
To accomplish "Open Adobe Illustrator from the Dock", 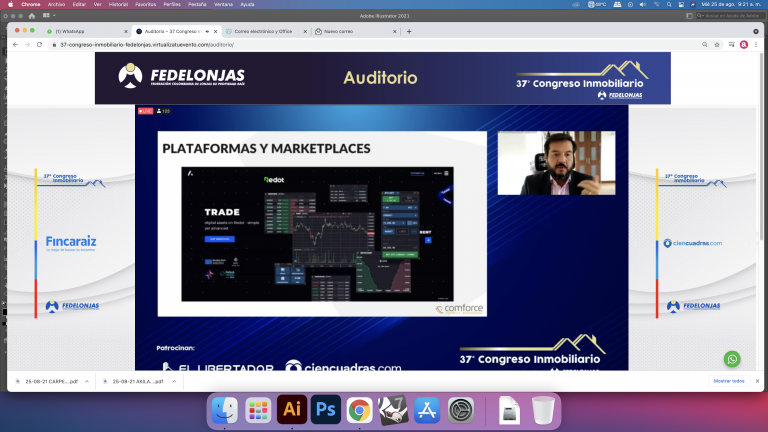I will click(292, 409).
